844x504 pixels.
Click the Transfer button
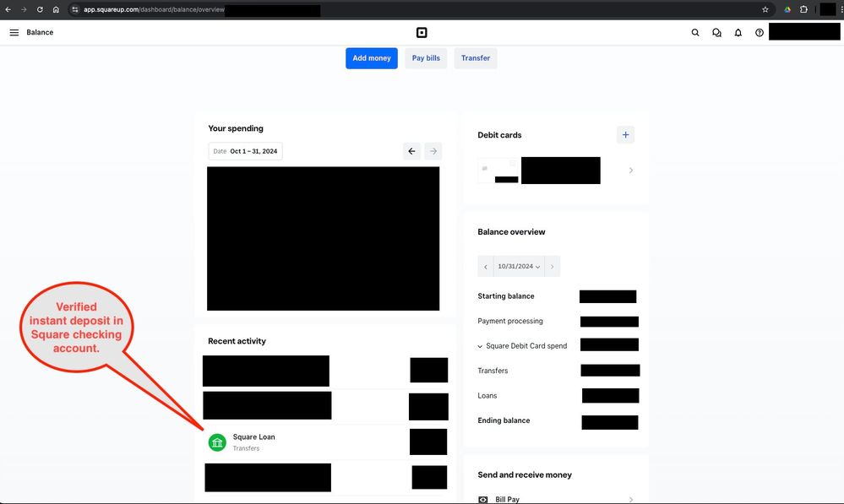[x=476, y=58]
